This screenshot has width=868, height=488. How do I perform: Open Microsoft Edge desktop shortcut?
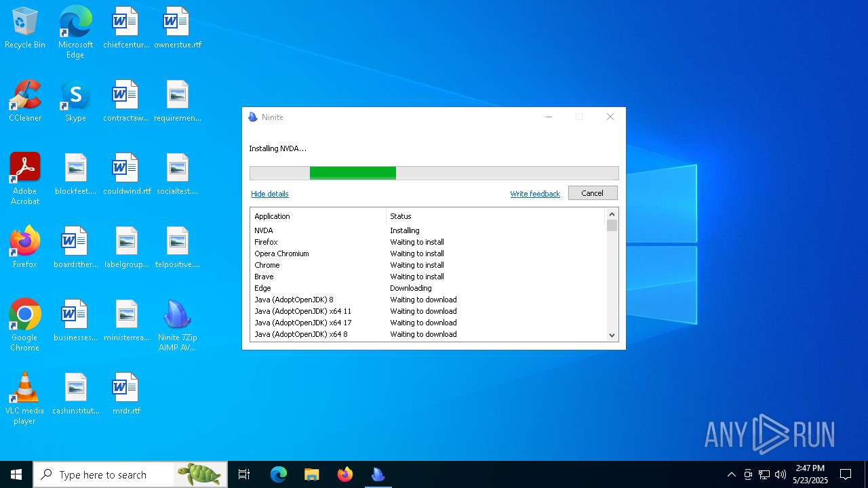[x=75, y=33]
